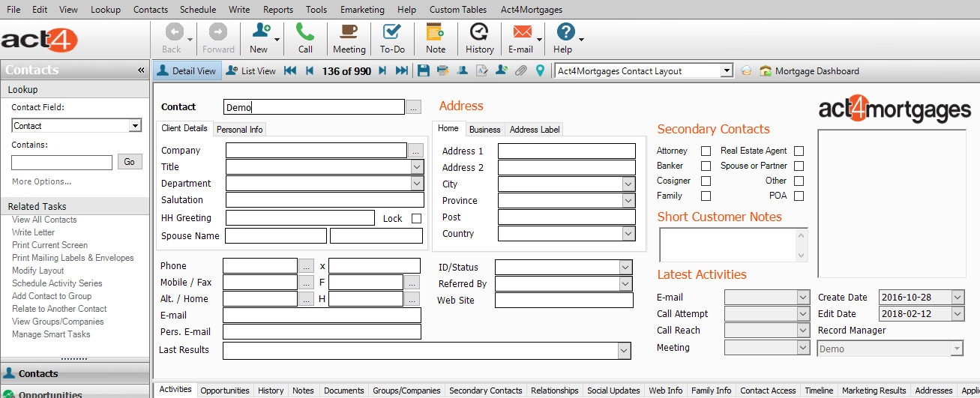Open the Help question mark icon

[x=565, y=31]
